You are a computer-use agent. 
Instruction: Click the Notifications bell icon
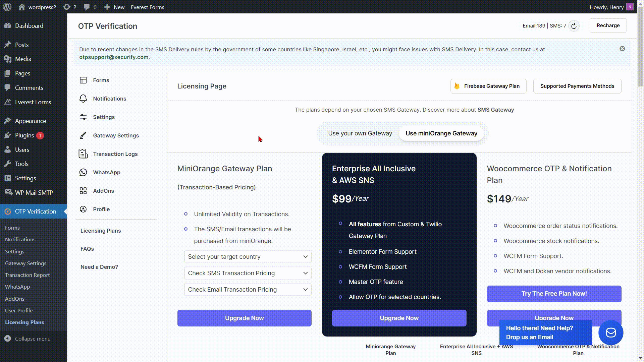tap(83, 99)
